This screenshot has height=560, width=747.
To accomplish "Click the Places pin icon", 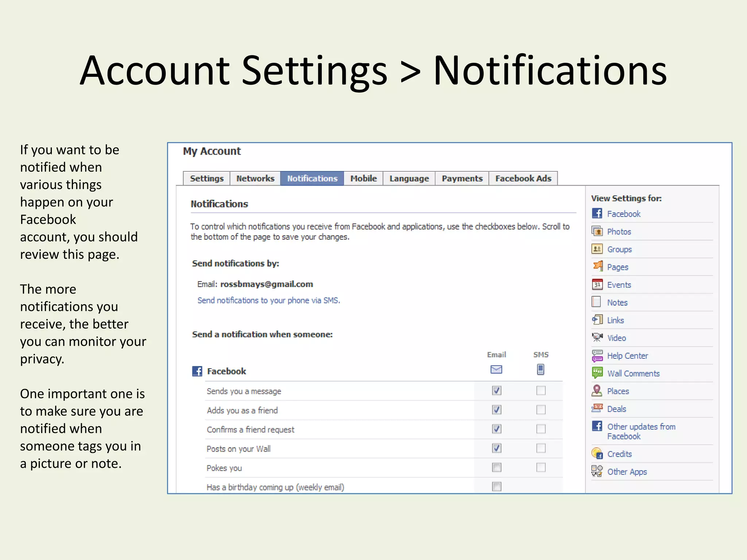I will [x=597, y=390].
